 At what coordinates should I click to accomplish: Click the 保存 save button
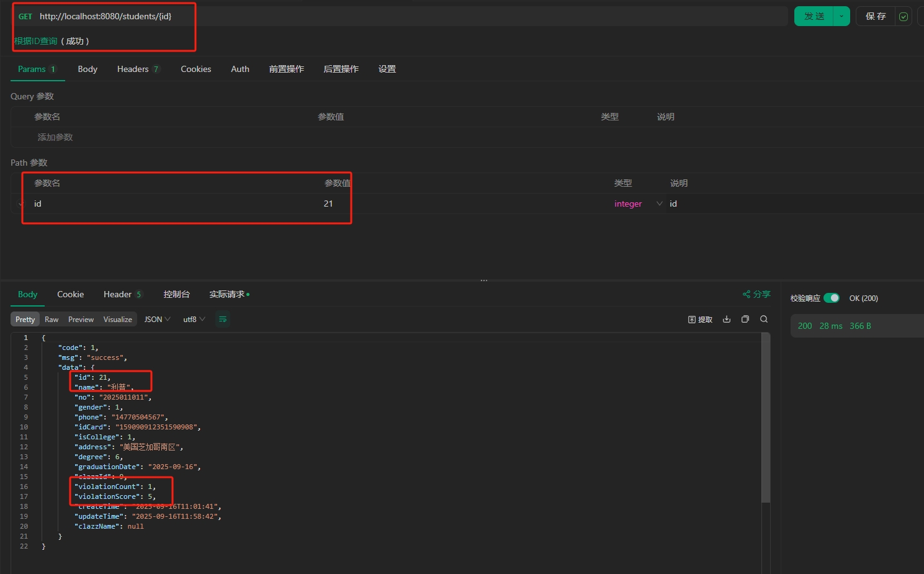(876, 16)
